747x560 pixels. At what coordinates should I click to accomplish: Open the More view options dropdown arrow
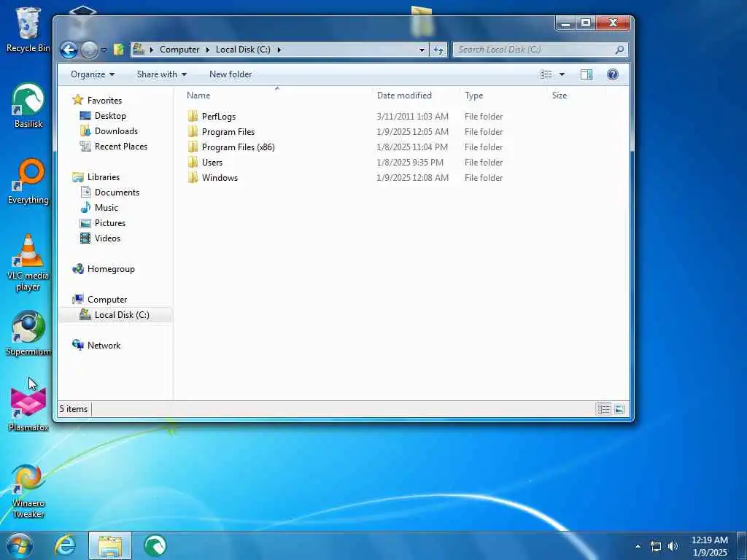pos(562,74)
